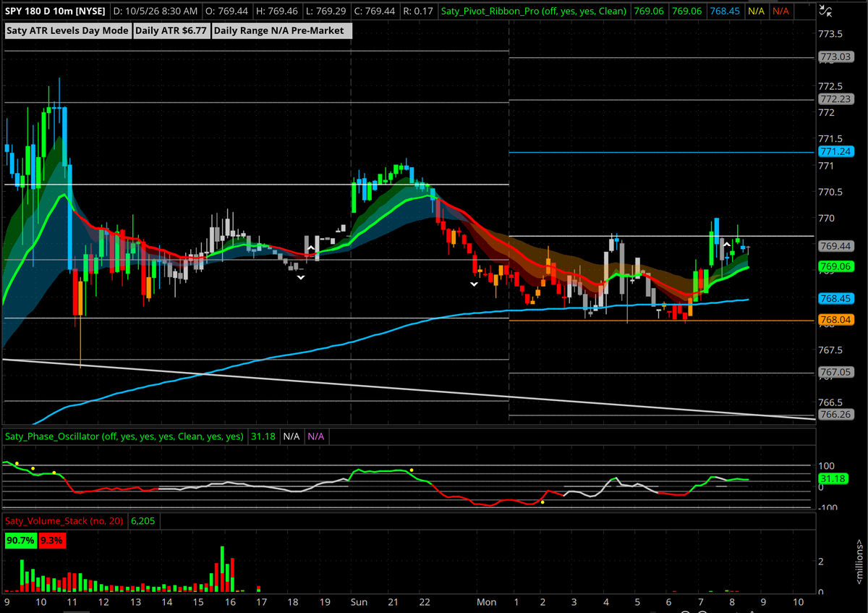The image size is (868, 613).
Task: Click the 773.03 price bubble on the axis
Action: [835, 57]
